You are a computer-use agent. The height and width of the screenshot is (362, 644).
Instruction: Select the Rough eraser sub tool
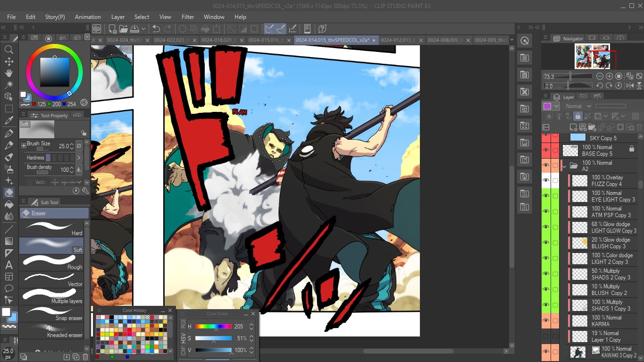click(51, 262)
